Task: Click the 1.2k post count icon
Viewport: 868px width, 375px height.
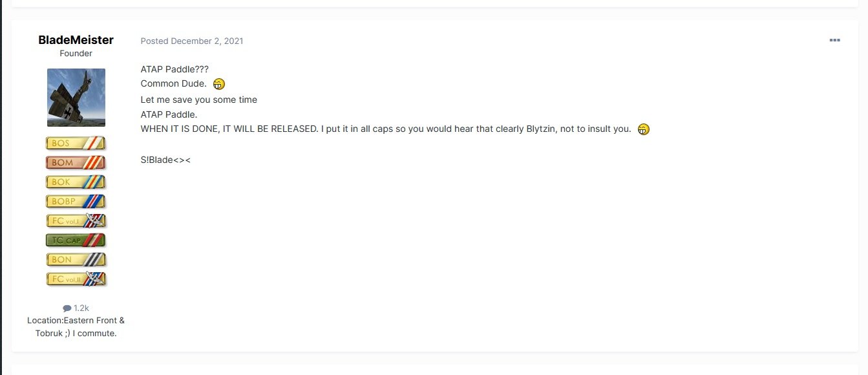Action: [x=67, y=308]
